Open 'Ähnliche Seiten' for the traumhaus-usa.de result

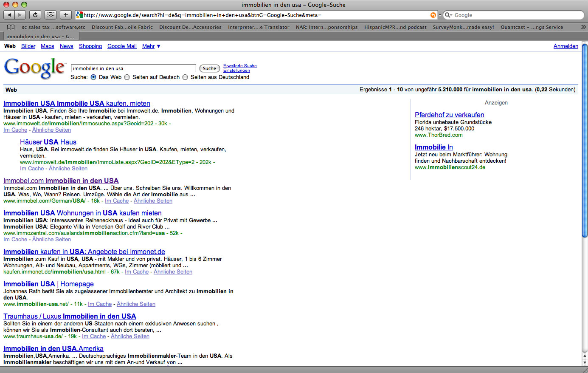pos(130,336)
